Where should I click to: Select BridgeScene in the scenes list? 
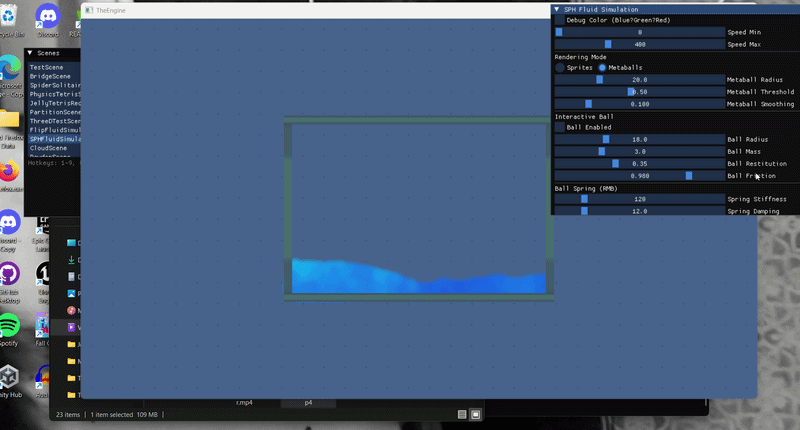coord(50,76)
